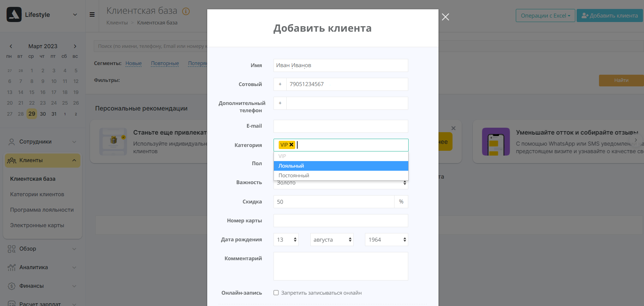This screenshot has width=644, height=306.
Task: Click the Операции с Excel button
Action: click(545, 15)
